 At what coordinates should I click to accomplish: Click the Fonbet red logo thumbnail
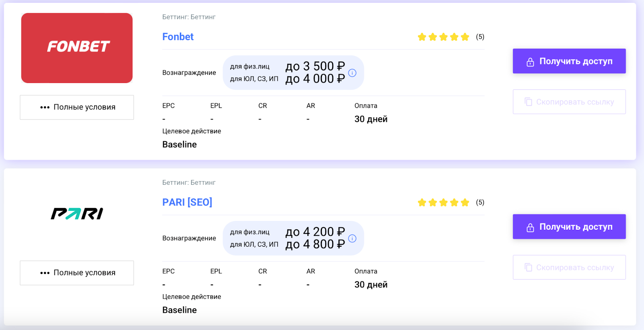pyautogui.click(x=77, y=48)
